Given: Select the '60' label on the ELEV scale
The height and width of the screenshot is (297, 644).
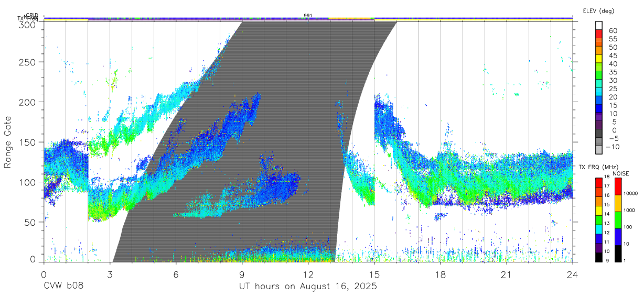Looking at the screenshot, I should [613, 31].
